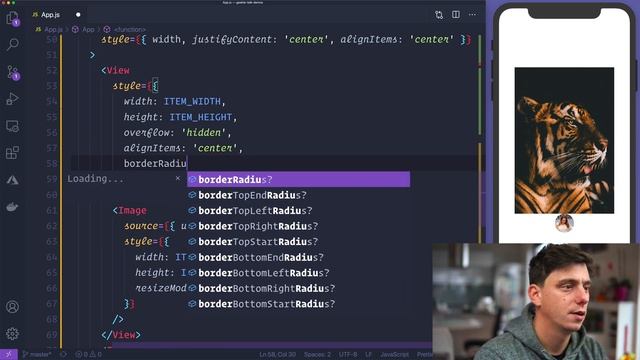Click the open changes compare icon
Screen dimensions: 640x360
click(439, 15)
